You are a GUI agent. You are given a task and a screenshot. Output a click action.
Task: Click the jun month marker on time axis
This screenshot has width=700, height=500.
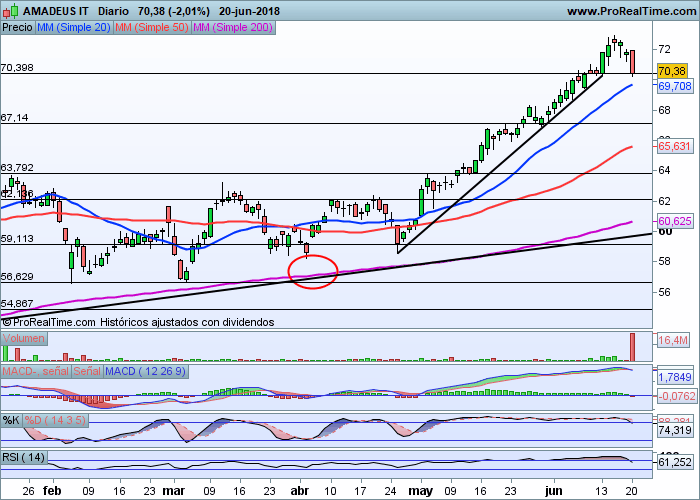(554, 491)
